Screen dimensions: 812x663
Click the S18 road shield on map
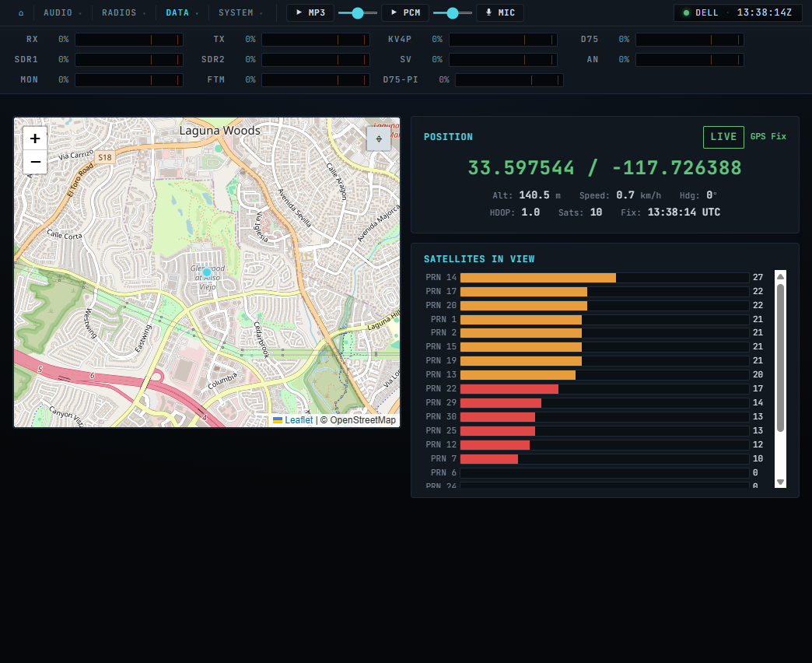click(x=105, y=157)
